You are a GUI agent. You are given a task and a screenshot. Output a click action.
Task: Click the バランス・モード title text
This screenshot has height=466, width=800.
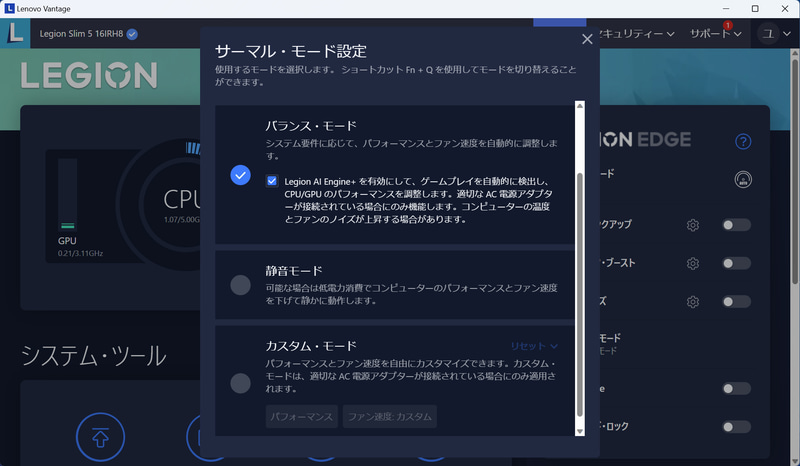[311, 126]
